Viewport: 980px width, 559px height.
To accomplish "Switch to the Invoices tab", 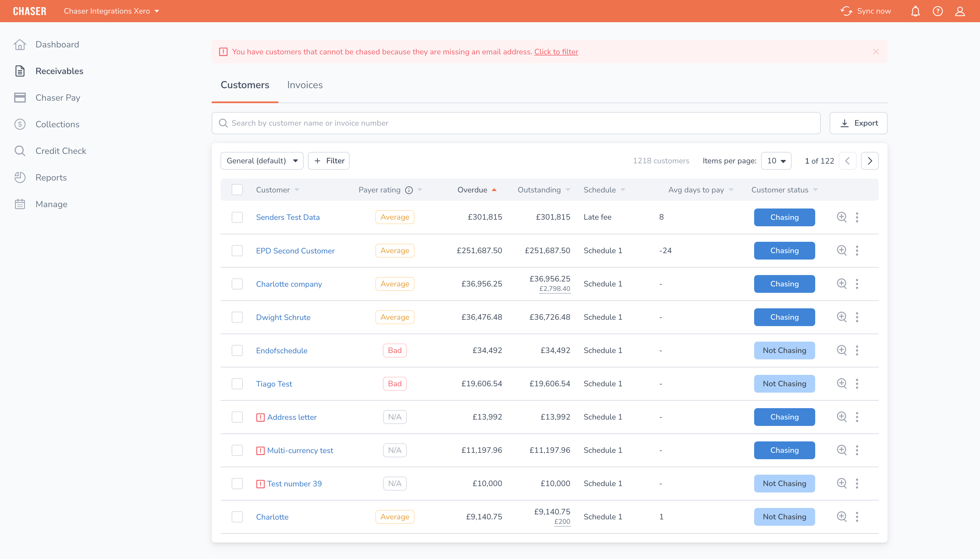I will point(305,85).
